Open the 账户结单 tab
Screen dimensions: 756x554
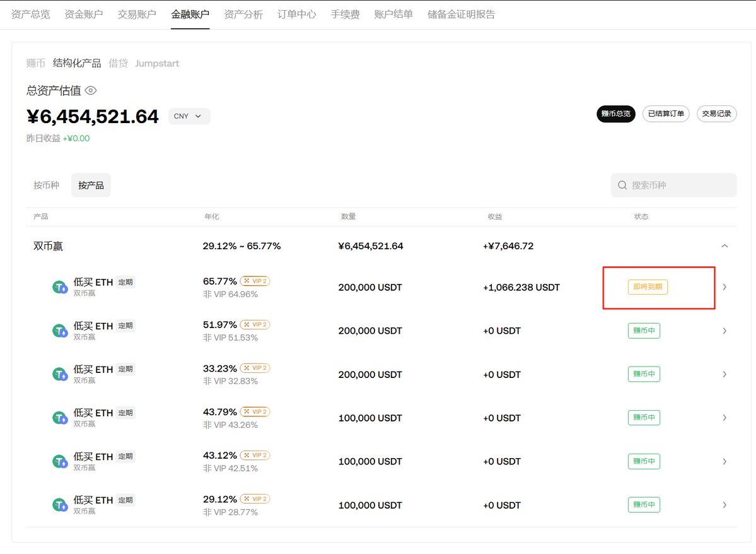click(x=393, y=15)
